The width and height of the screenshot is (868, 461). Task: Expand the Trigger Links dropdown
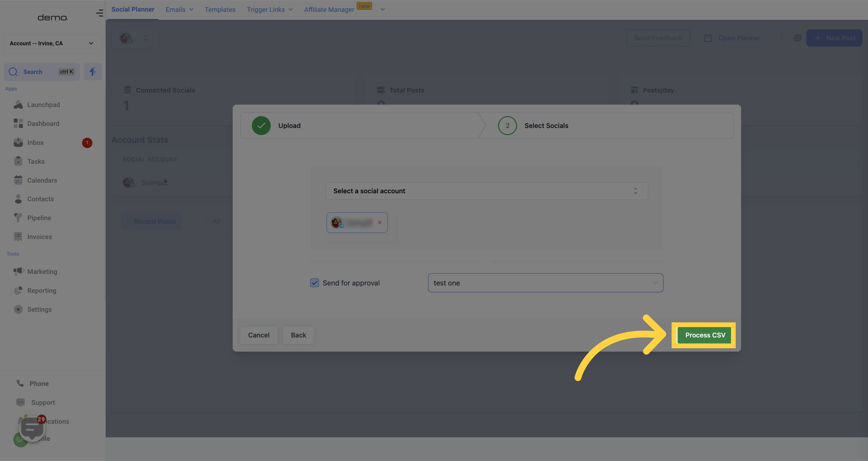(x=291, y=10)
